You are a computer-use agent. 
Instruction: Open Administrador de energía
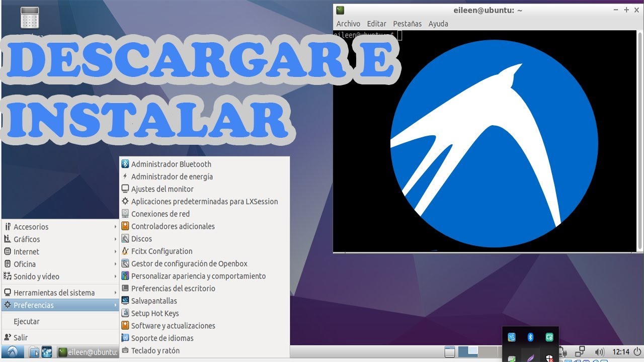click(x=204, y=176)
